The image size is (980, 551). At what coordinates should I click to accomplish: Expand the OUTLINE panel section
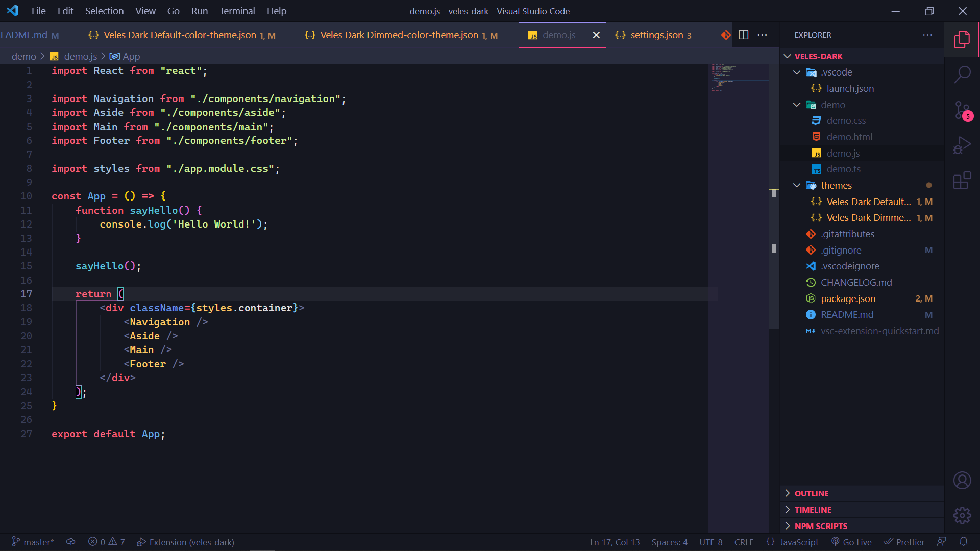click(x=812, y=493)
